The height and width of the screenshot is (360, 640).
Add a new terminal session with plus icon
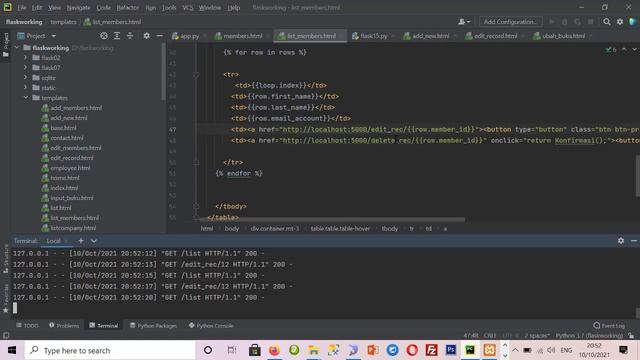pyautogui.click(x=81, y=241)
